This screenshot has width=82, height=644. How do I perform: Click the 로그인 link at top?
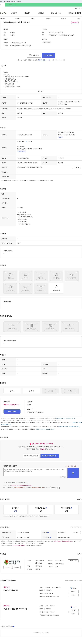(x=77, y=8)
